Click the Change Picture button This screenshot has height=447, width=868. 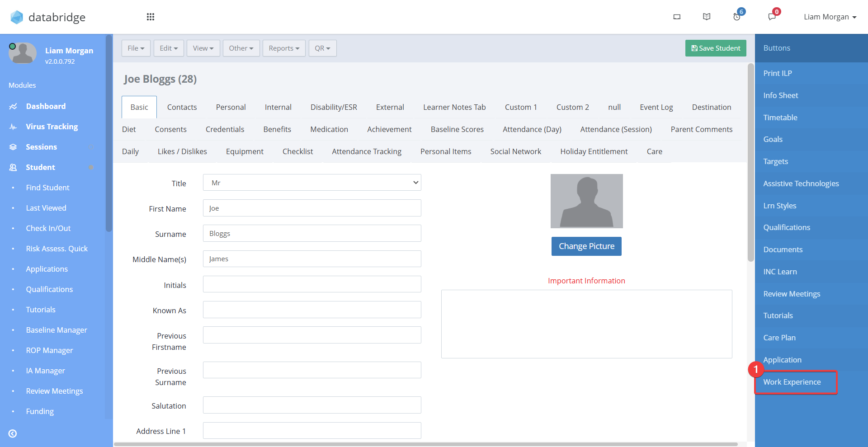click(x=586, y=246)
